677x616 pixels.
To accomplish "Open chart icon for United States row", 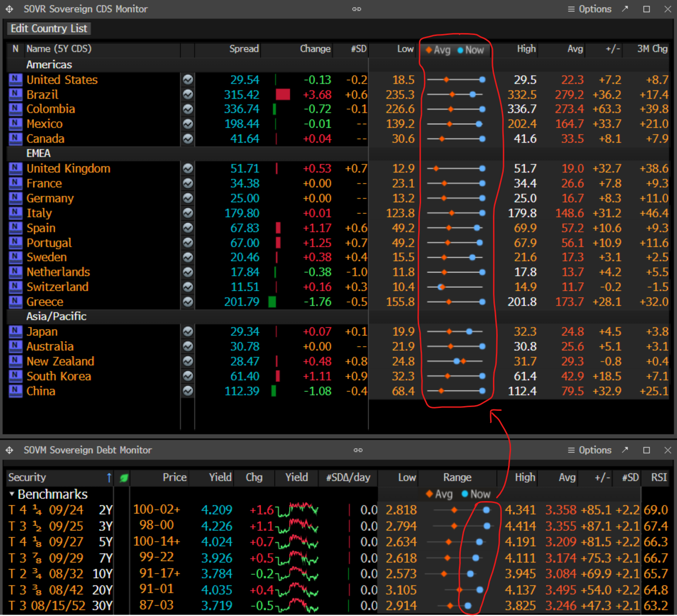I will [188, 79].
